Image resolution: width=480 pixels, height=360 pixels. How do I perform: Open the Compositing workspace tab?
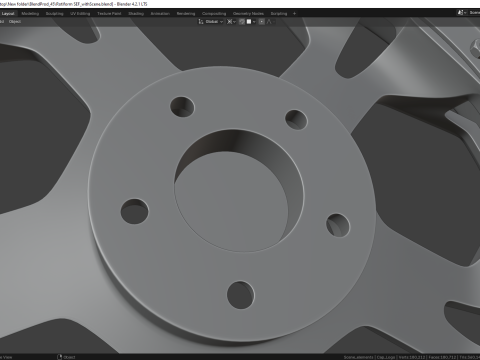point(214,14)
